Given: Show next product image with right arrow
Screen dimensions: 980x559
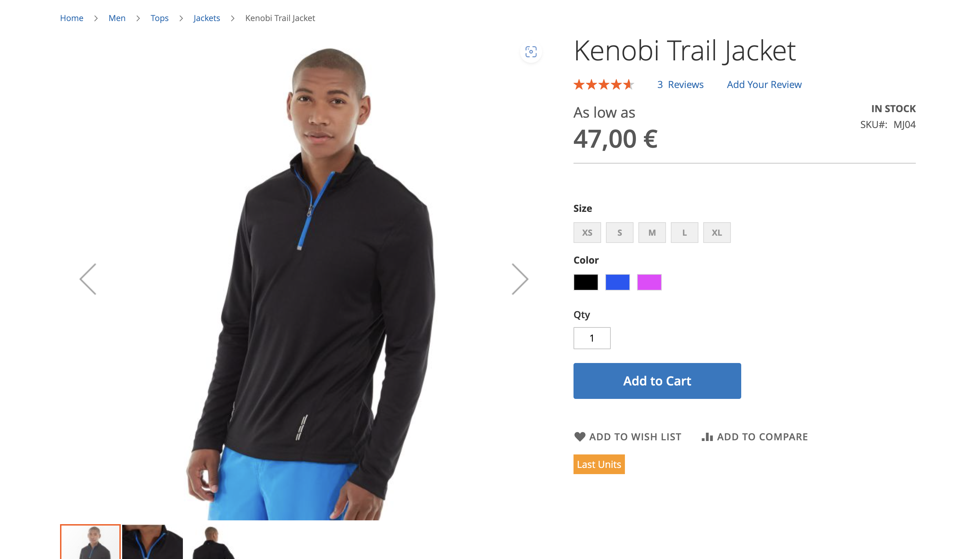Looking at the screenshot, I should 520,279.
